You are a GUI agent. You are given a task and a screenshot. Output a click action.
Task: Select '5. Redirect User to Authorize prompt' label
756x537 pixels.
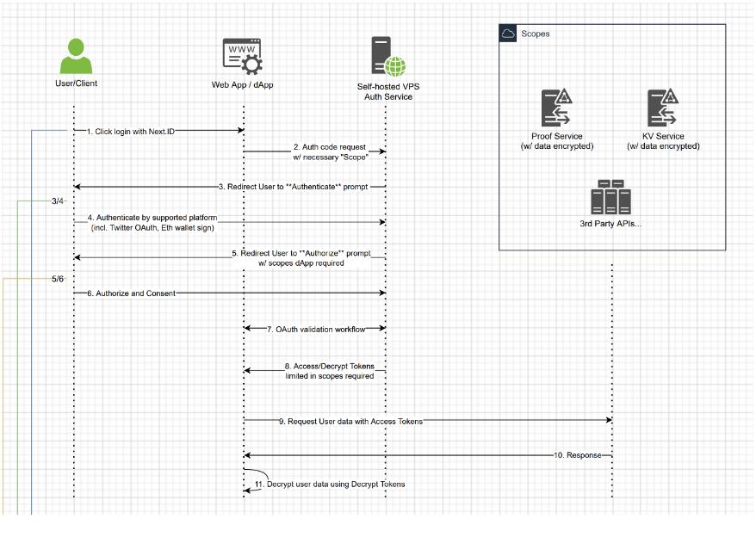300,258
